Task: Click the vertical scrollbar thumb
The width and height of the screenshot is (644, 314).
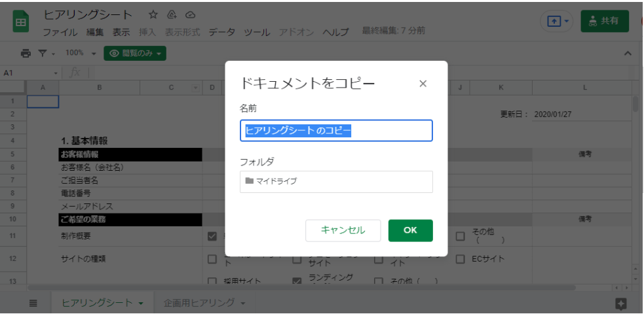Action: (635, 104)
